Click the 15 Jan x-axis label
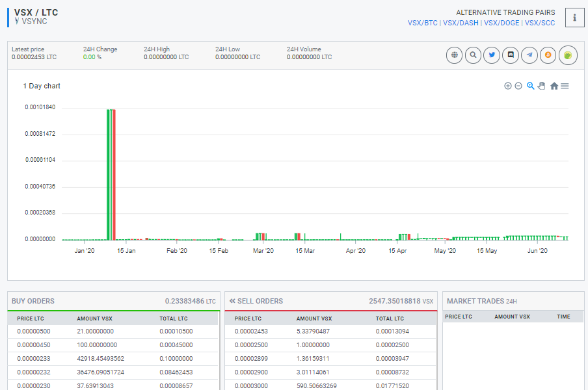 coord(126,251)
